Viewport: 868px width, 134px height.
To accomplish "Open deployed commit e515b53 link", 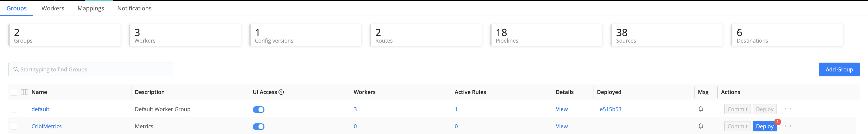I will (610, 109).
